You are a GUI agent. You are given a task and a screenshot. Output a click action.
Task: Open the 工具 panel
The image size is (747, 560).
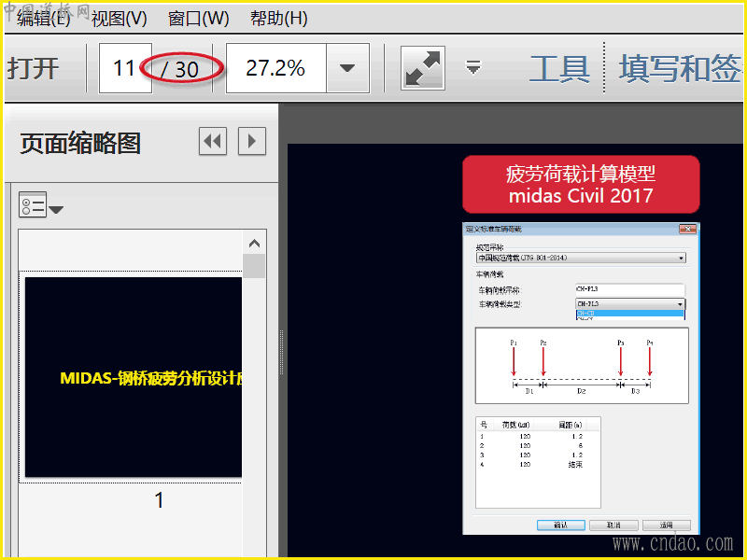[x=559, y=68]
